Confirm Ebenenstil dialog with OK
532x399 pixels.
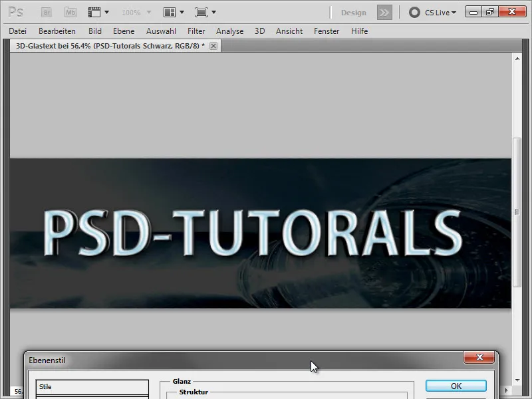[x=456, y=386]
